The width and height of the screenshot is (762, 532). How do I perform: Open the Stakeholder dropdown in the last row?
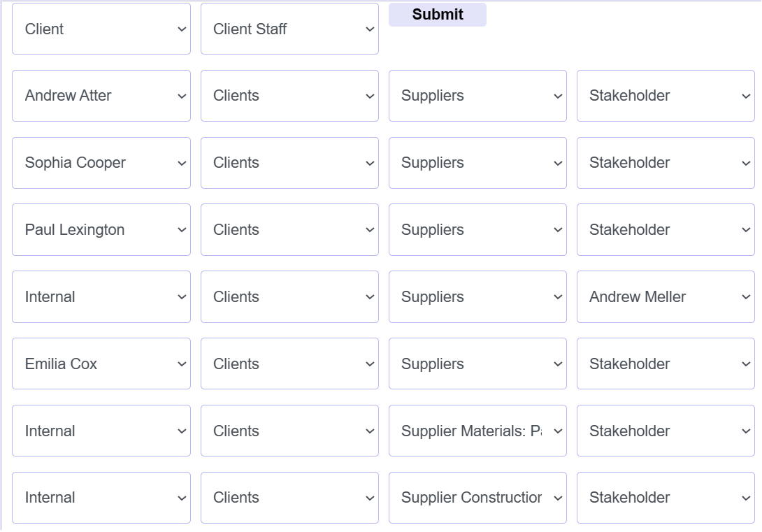pos(665,498)
